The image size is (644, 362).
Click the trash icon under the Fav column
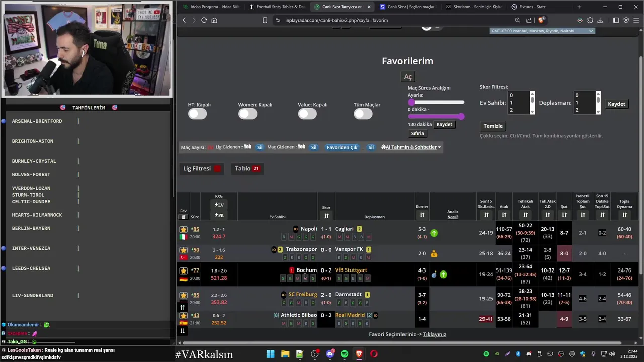tap(184, 217)
